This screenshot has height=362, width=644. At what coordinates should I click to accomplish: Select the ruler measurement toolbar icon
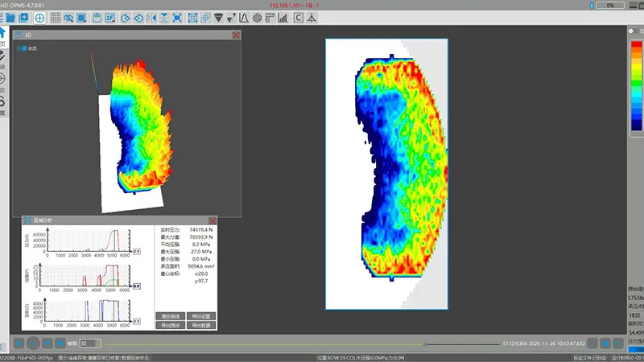270,18
